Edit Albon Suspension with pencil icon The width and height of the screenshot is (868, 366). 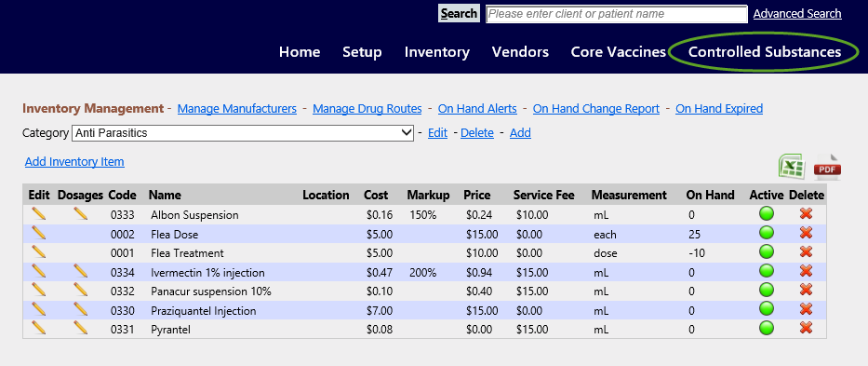[x=39, y=213]
